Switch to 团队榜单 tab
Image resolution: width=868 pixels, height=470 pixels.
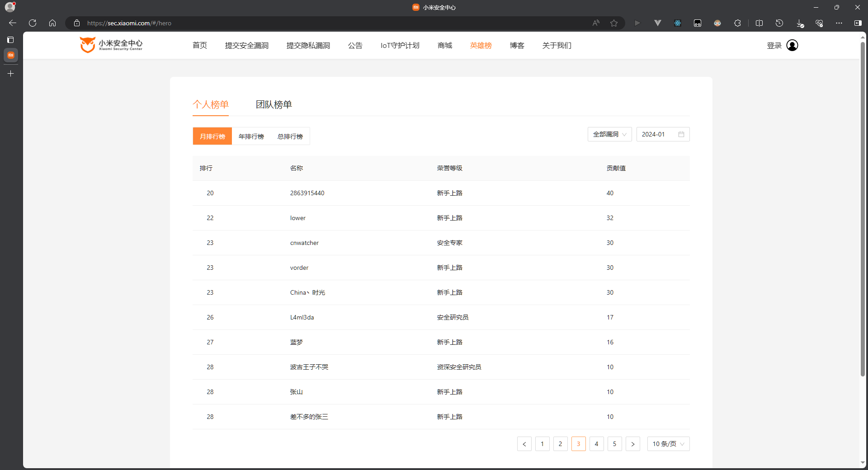coord(274,104)
